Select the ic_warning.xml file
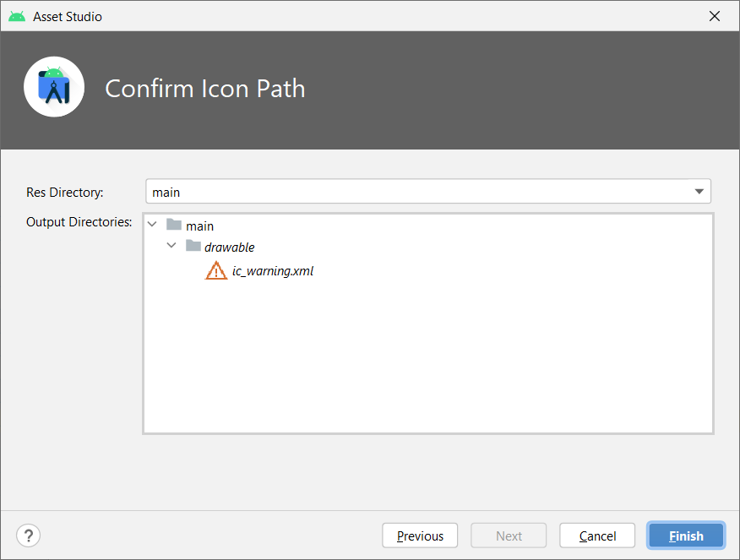The width and height of the screenshot is (740, 560). pos(273,271)
